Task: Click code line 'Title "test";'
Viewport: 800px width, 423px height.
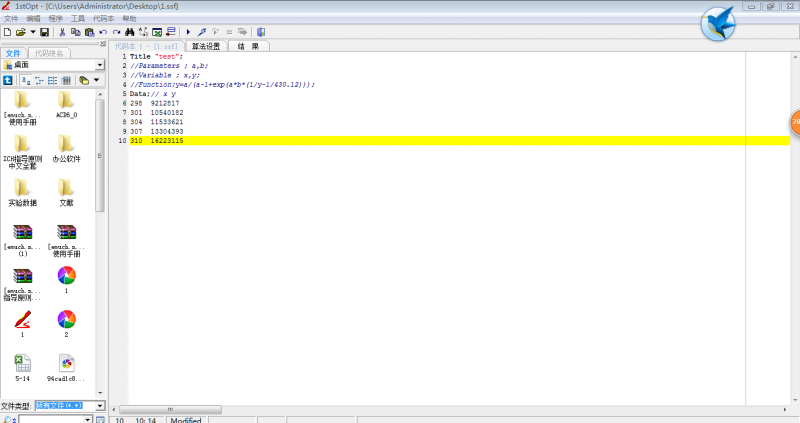Action: [x=156, y=57]
